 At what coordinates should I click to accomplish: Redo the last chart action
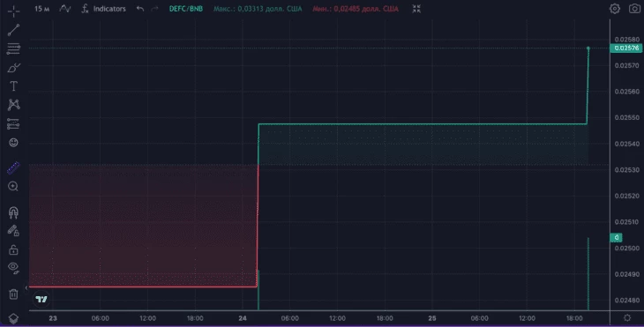click(x=154, y=9)
